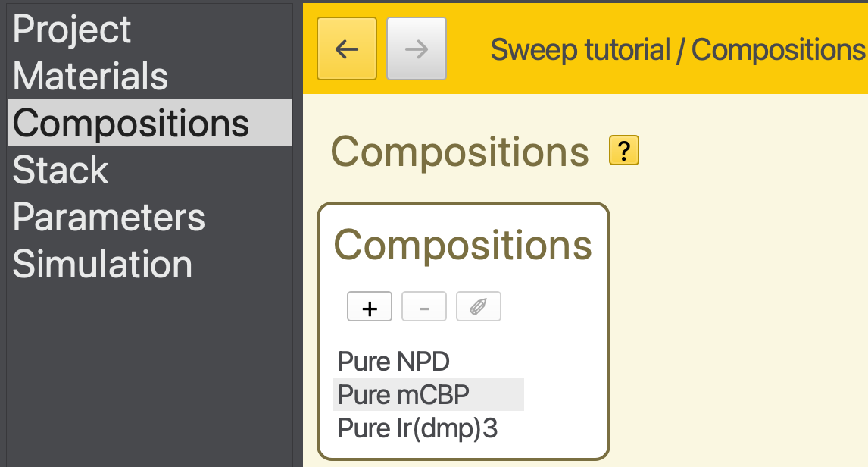Go back with the left arrow button
868x467 pixels.
(347, 49)
